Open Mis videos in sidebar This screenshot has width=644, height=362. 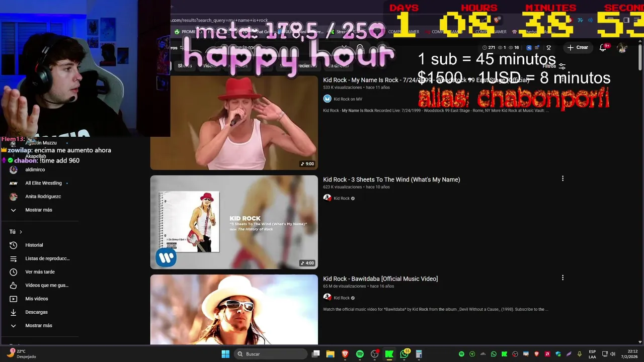[x=37, y=299]
